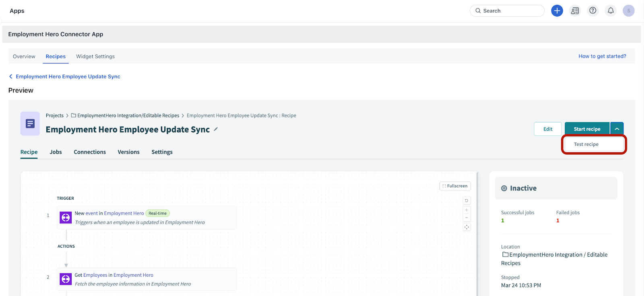The height and width of the screenshot is (296, 644).
Task: Click the recipe title Employment Hero Employee Update Sync
Action: point(128,129)
